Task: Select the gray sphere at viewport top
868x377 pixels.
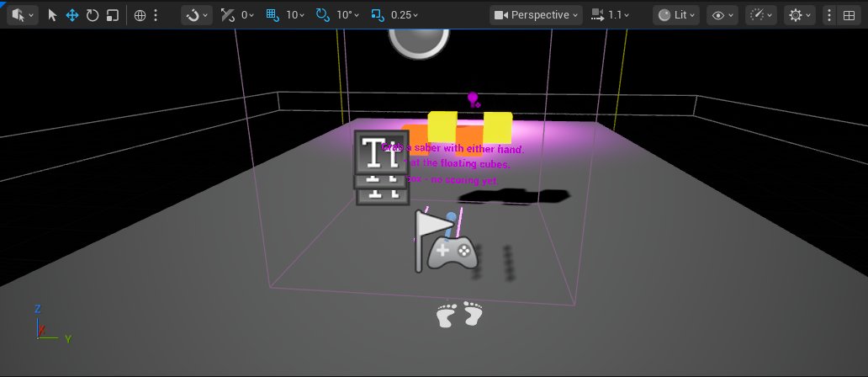Action: pyautogui.click(x=419, y=43)
